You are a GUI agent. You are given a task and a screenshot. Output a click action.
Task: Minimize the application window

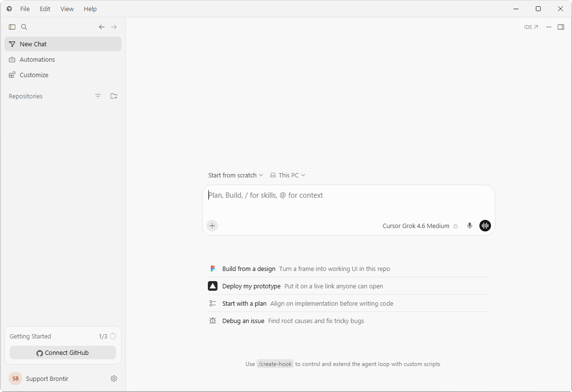(516, 9)
